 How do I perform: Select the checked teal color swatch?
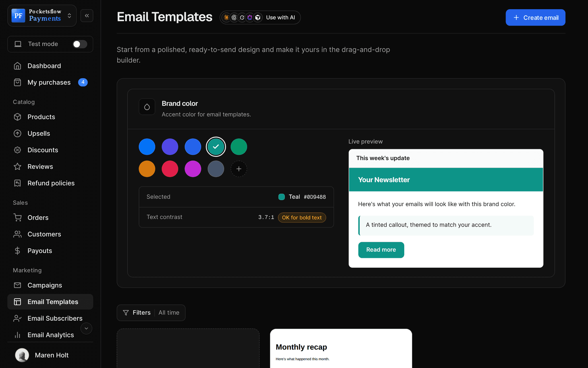point(216,147)
